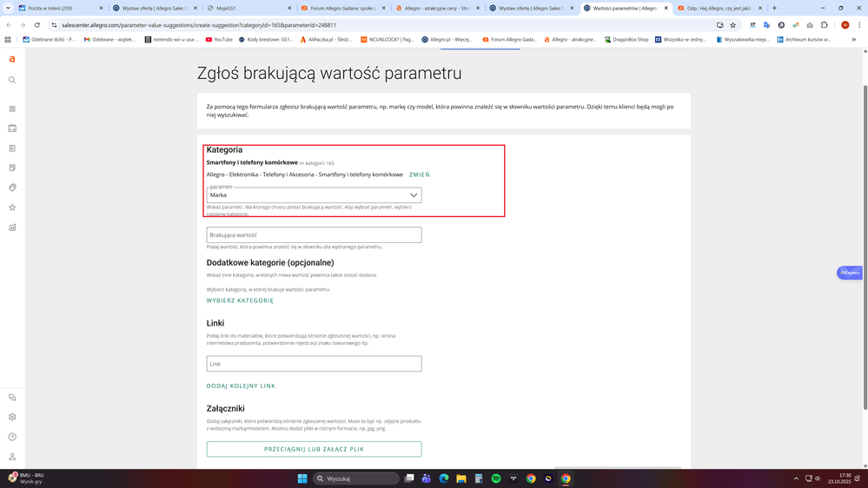Viewport: 868px width, 488px height.
Task: Click DODAJ KOLEJNY LINK
Action: click(241, 386)
